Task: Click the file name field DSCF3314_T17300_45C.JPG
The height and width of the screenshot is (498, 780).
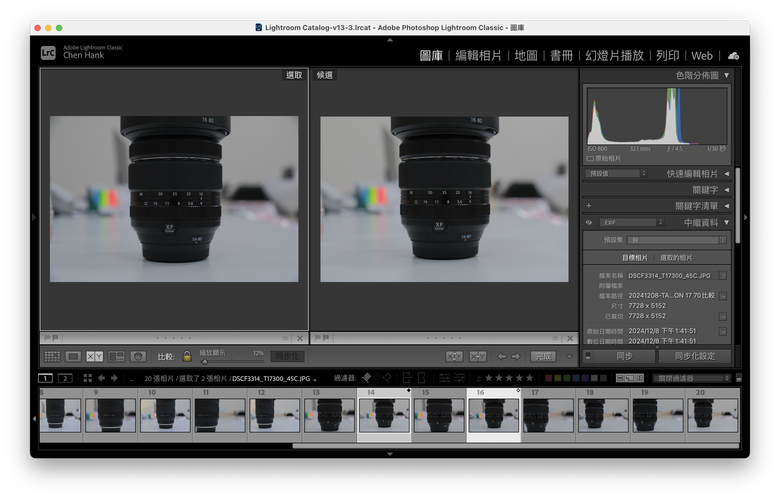Action: pyautogui.click(x=670, y=275)
